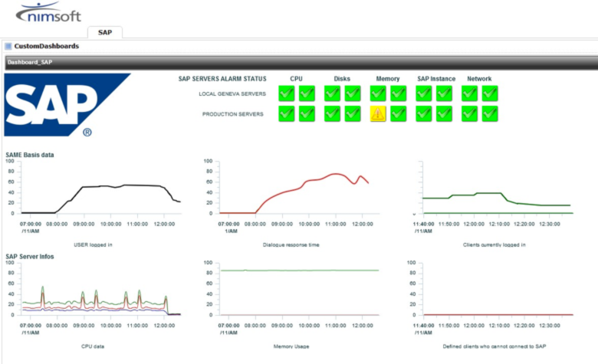The height and width of the screenshot is (364, 598).
Task: Select the 'CPU data' caption
Action: click(93, 346)
